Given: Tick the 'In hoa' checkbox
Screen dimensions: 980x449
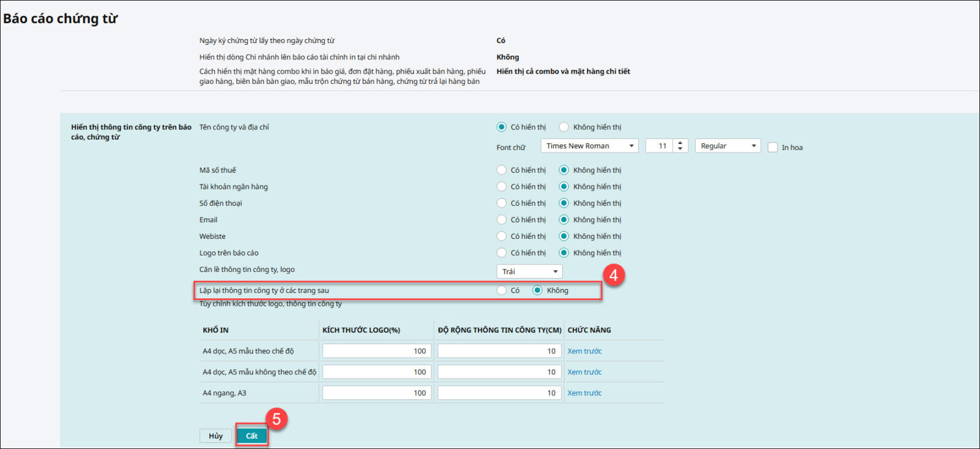Looking at the screenshot, I should pyautogui.click(x=773, y=147).
